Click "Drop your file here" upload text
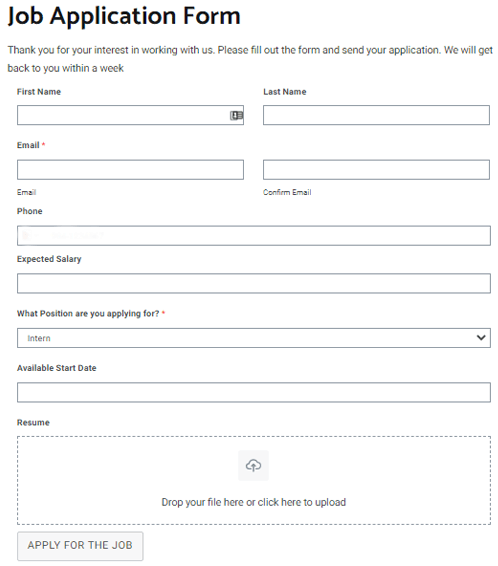The height and width of the screenshot is (566, 498). pyautogui.click(x=253, y=502)
